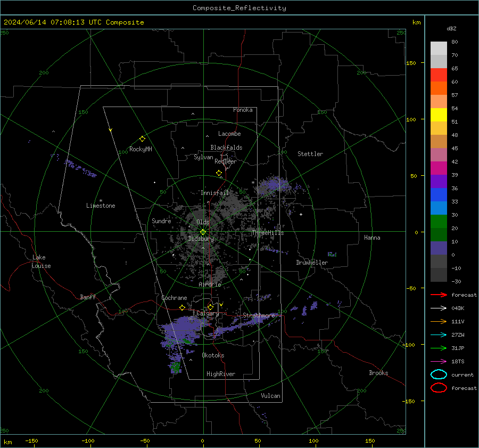This screenshot has height=448, width=479.
Task: Click the Sundre label
Action: pos(161,221)
